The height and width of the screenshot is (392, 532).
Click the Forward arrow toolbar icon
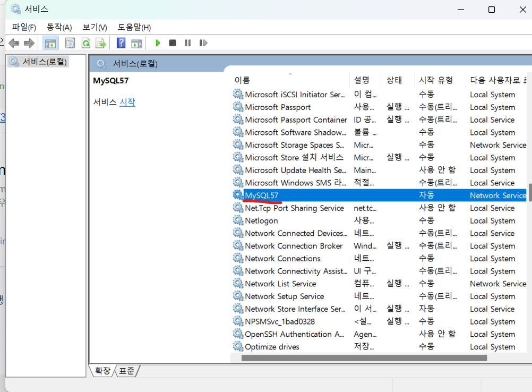pyautogui.click(x=29, y=43)
